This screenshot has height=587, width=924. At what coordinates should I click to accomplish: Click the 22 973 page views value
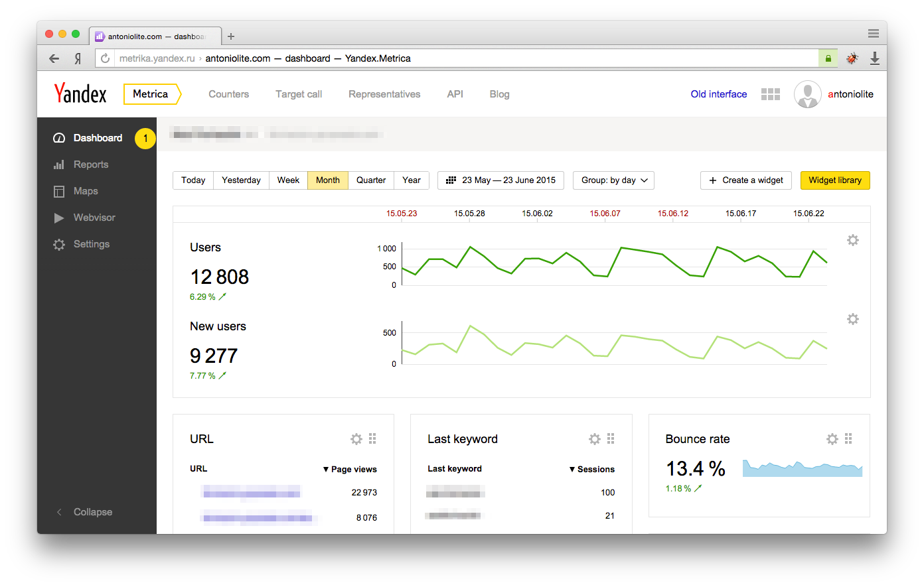coord(364,493)
